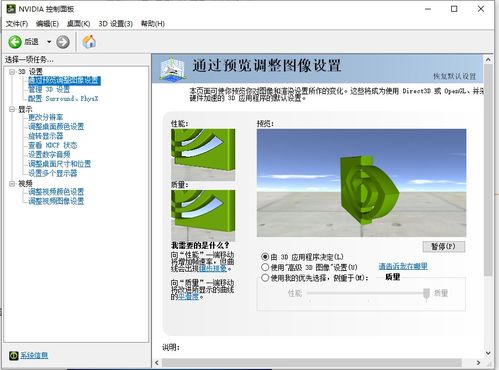Viewport: 499px width, 370px height.
Task: Click the green Back arrow icon
Action: (x=15, y=42)
